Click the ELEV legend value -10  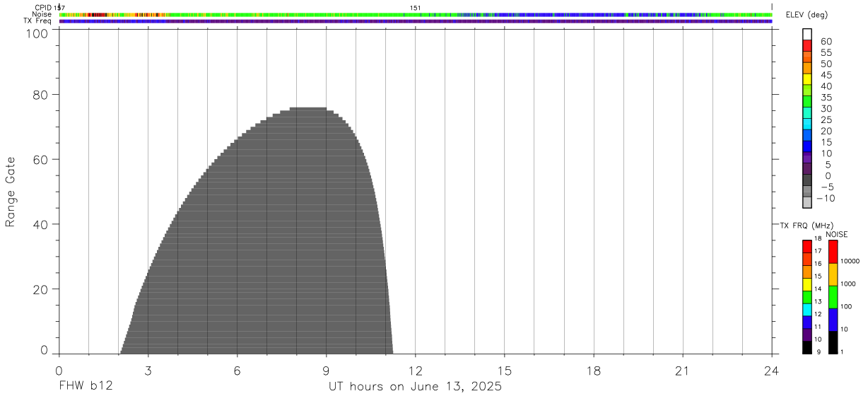[826, 198]
